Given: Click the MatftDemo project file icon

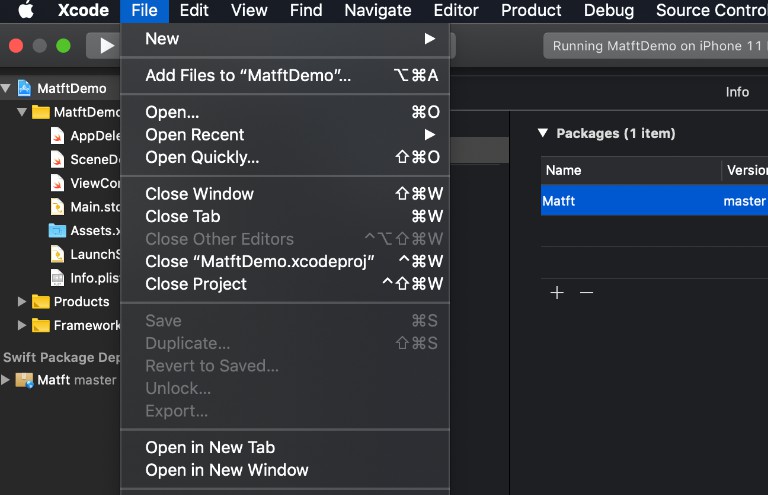Looking at the screenshot, I should tap(25, 88).
